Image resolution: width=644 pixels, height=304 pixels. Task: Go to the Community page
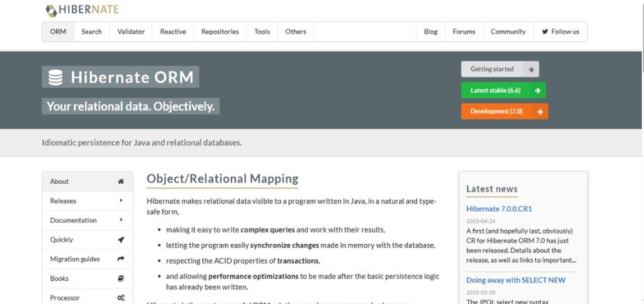click(508, 31)
